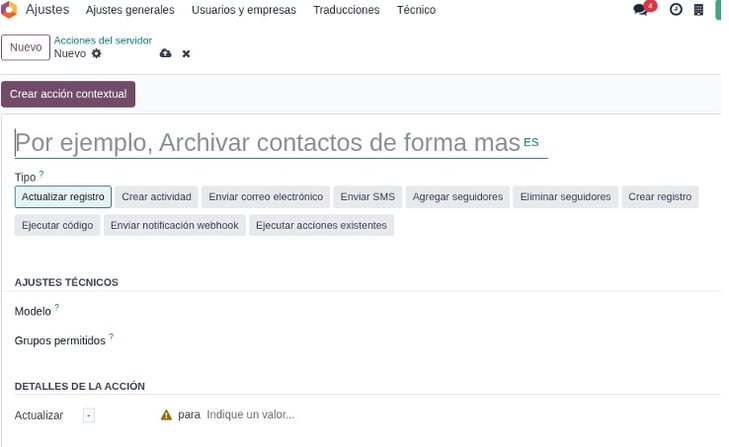Screen dimensions: 729x447
Task: Select the Enviar SMS type
Action: [x=368, y=197]
